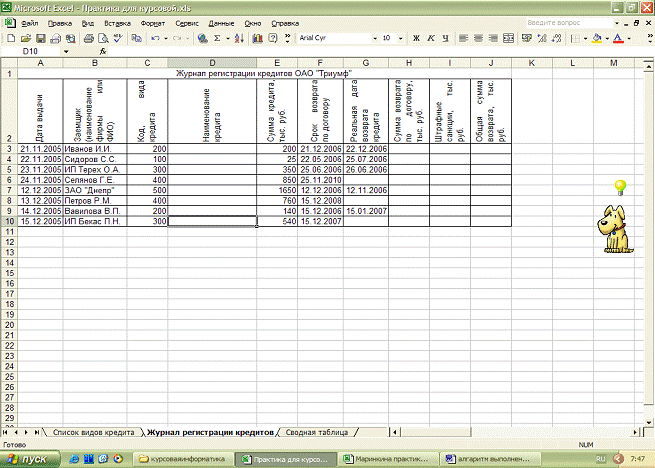Open the Формат menu
Viewport: 655px width, 468px height.
coord(154,21)
